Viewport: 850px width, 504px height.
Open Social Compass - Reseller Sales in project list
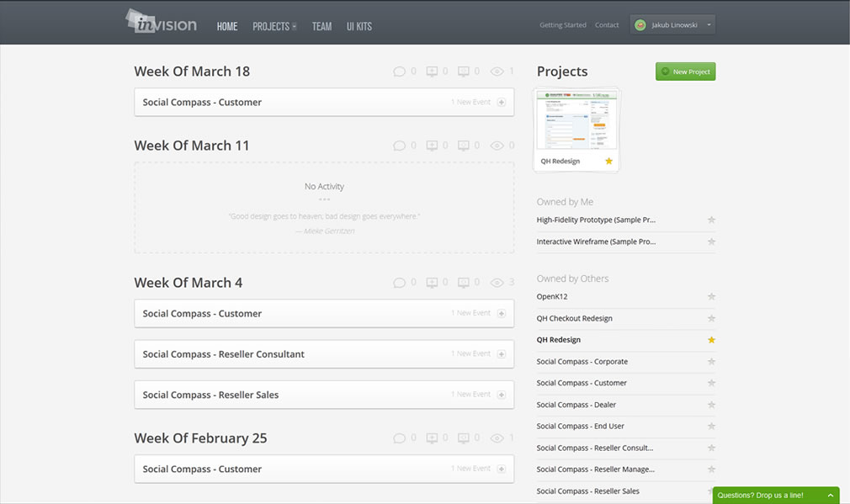click(587, 491)
